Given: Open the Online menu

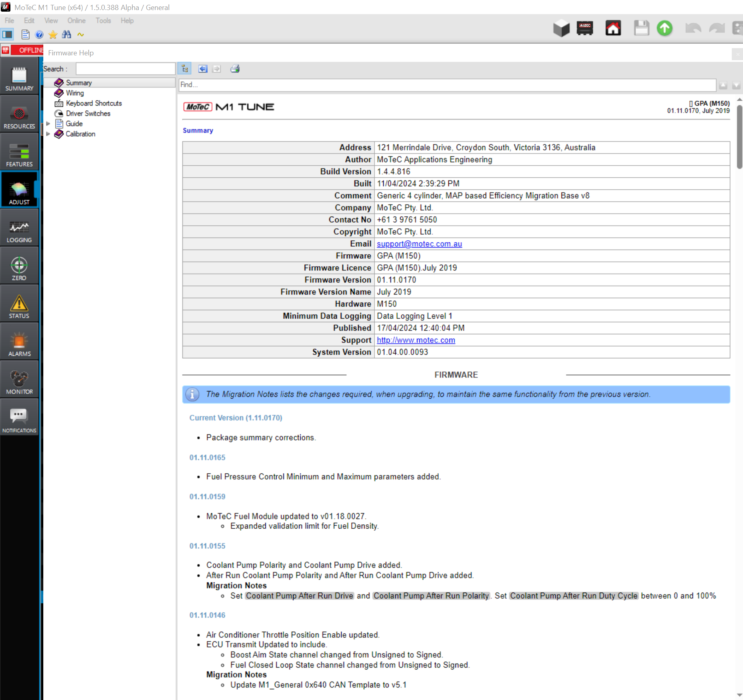Looking at the screenshot, I should [76, 20].
